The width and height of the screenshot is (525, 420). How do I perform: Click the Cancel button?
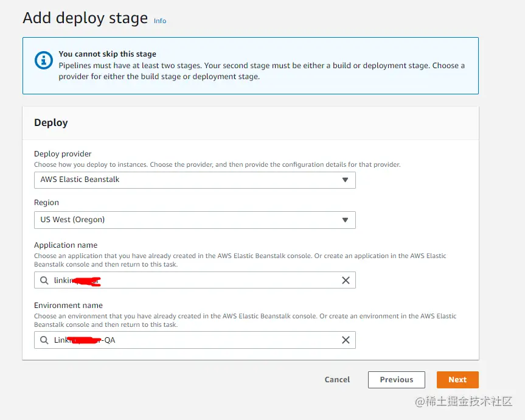point(337,380)
